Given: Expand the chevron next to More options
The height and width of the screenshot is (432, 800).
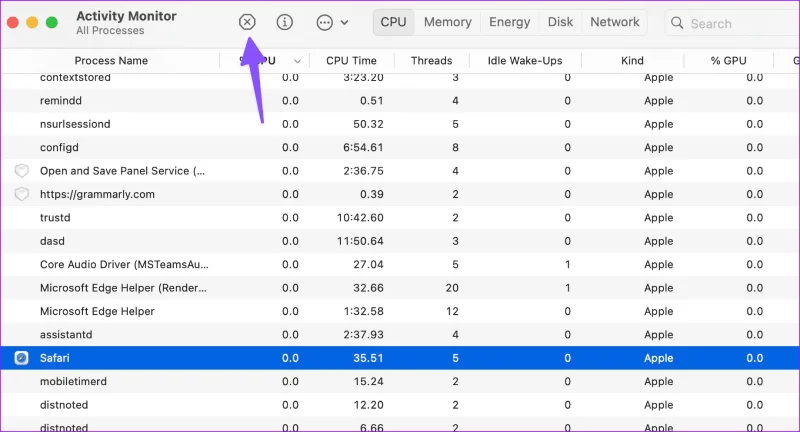Looking at the screenshot, I should coord(344,22).
